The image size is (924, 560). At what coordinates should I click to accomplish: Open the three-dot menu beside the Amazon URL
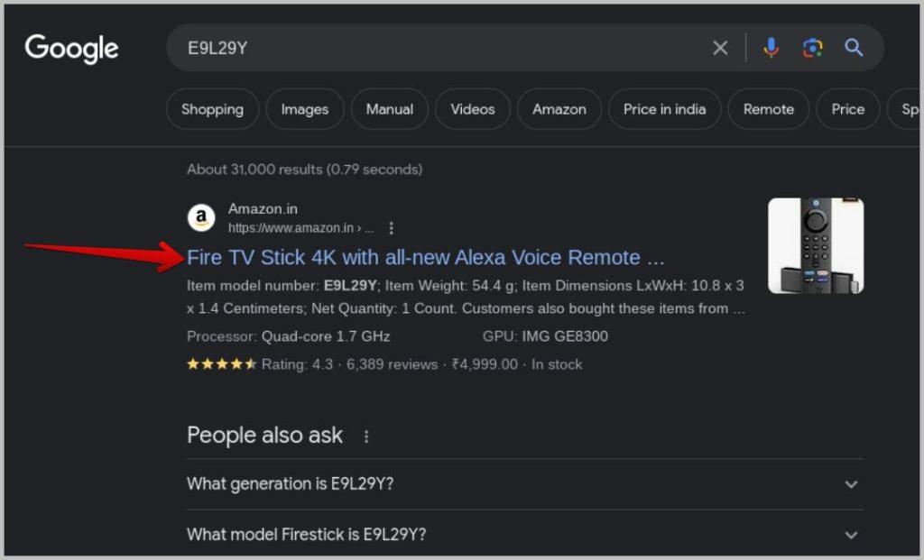click(x=392, y=228)
